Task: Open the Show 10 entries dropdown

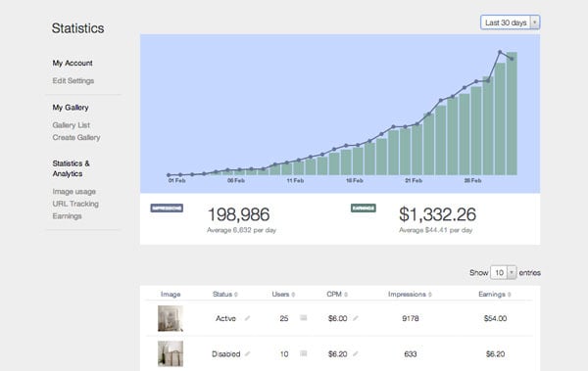Action: click(x=504, y=272)
